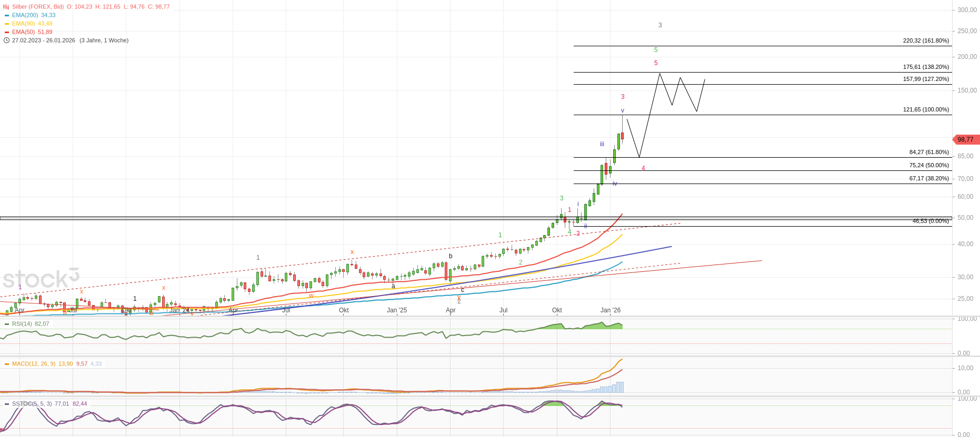Click the MACD(12, 26, 9) indicator label

(34, 364)
